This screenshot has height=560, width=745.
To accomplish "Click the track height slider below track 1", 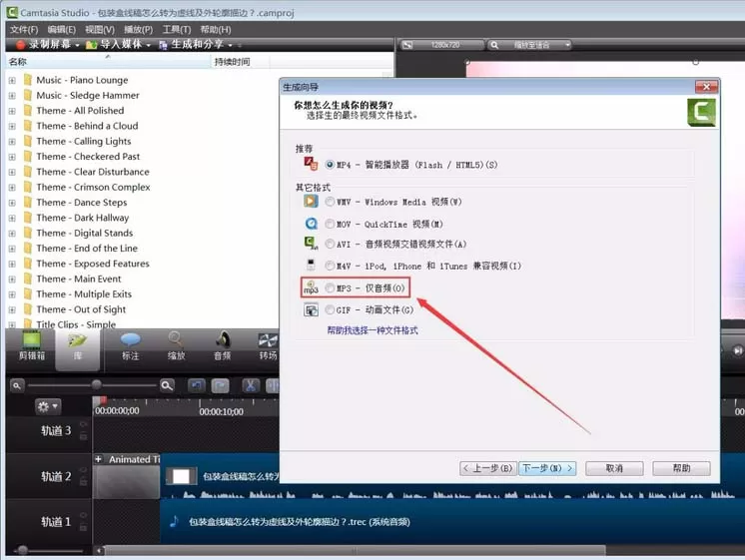I will point(22,550).
